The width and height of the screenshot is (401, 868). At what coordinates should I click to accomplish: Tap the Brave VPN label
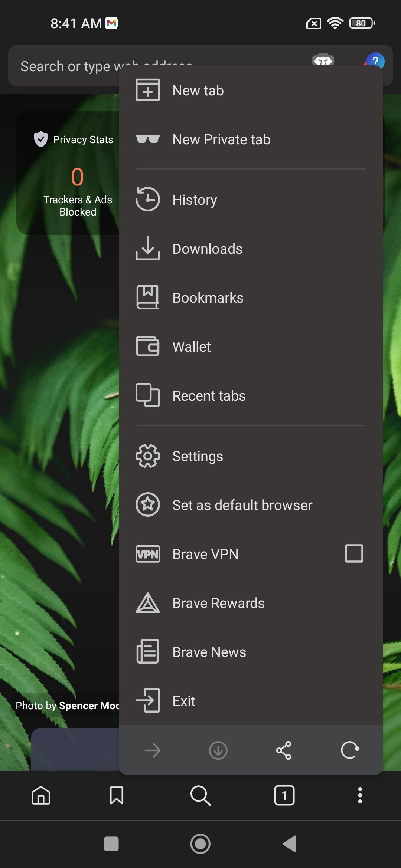pos(205,554)
